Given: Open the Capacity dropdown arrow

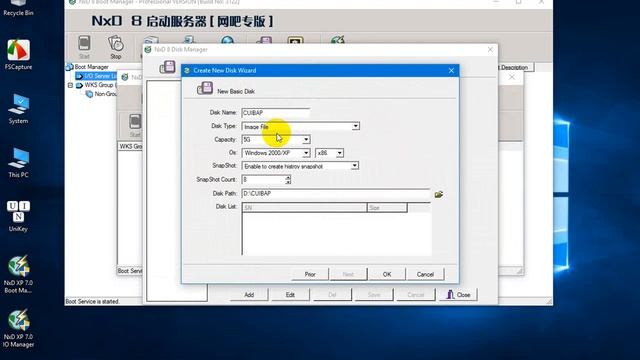Looking at the screenshot, I should click(306, 140).
